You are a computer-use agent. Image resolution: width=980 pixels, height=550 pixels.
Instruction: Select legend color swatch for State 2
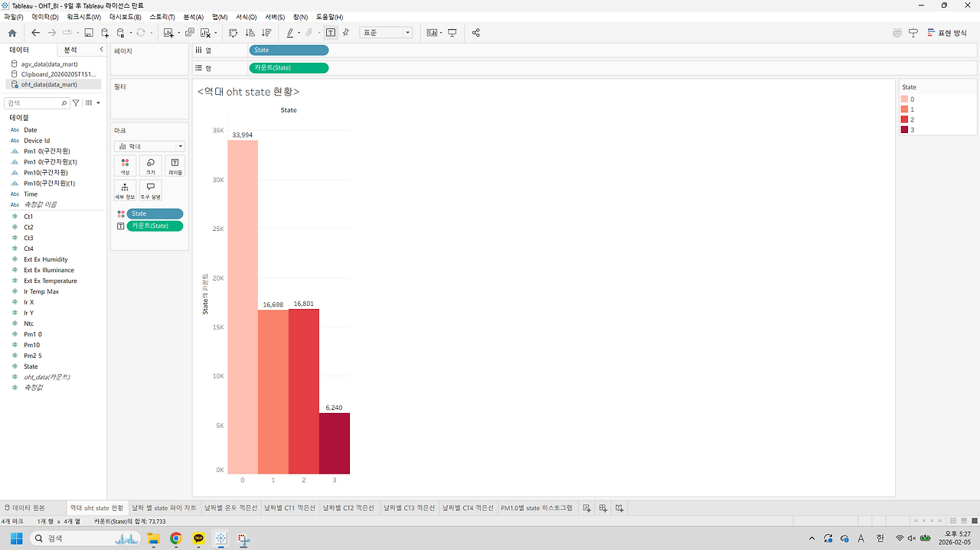pos(905,119)
